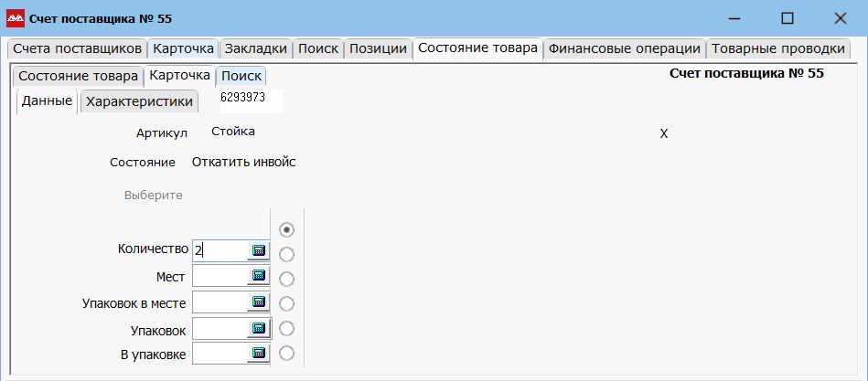Screen dimensions: 868x381
Task: Open the Закладки tab
Action: point(256,48)
